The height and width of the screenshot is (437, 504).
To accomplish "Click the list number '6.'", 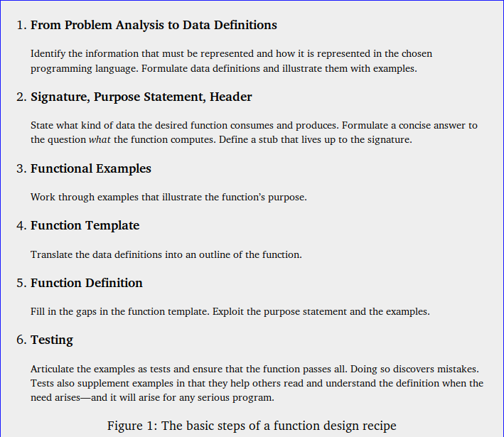I will 21,340.
